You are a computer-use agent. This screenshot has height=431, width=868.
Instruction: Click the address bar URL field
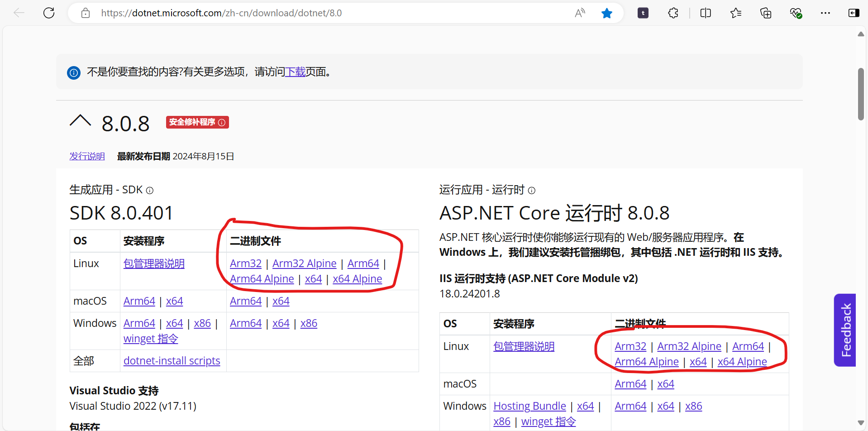point(317,13)
